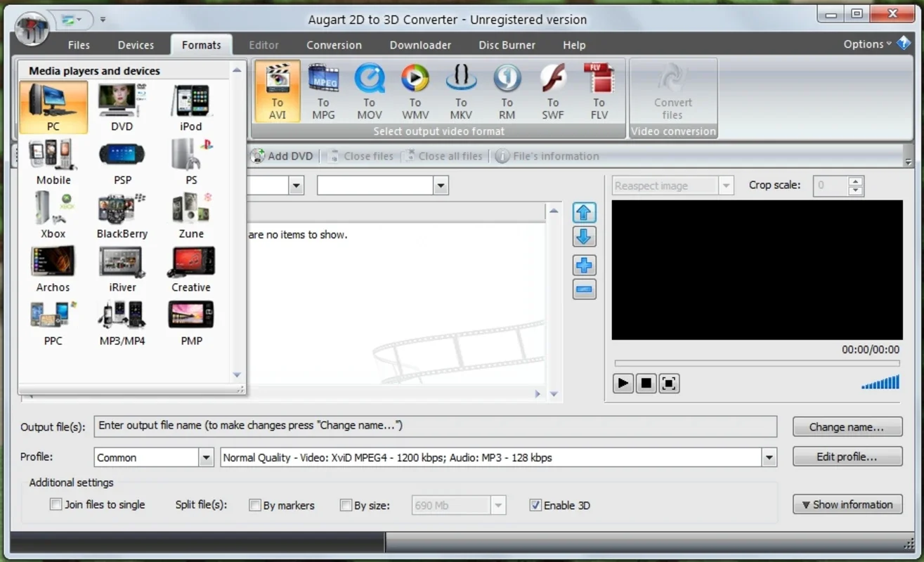Open the Common profile dropdown
The image size is (924, 562).
tap(206, 457)
